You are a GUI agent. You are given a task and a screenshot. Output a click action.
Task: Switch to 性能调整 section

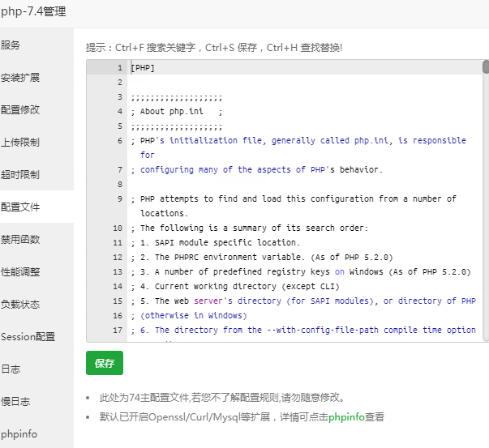tap(20, 271)
